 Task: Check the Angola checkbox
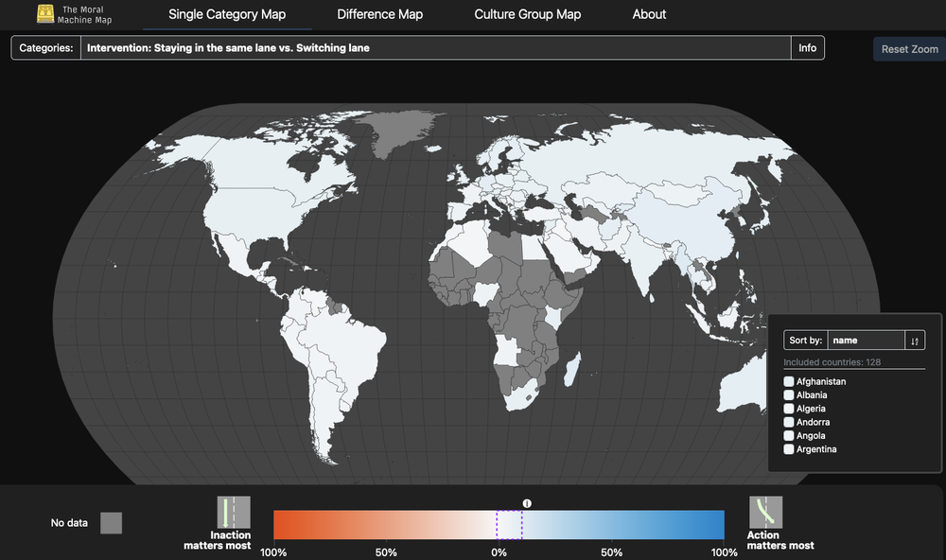[789, 436]
